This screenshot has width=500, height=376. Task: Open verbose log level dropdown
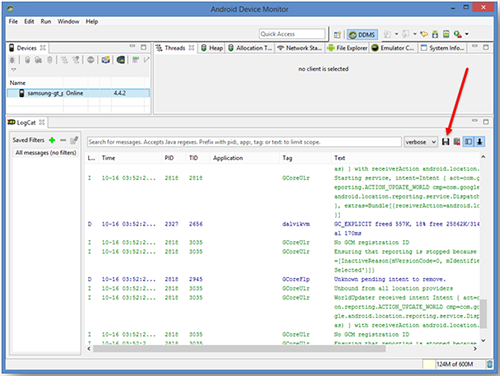(421, 142)
